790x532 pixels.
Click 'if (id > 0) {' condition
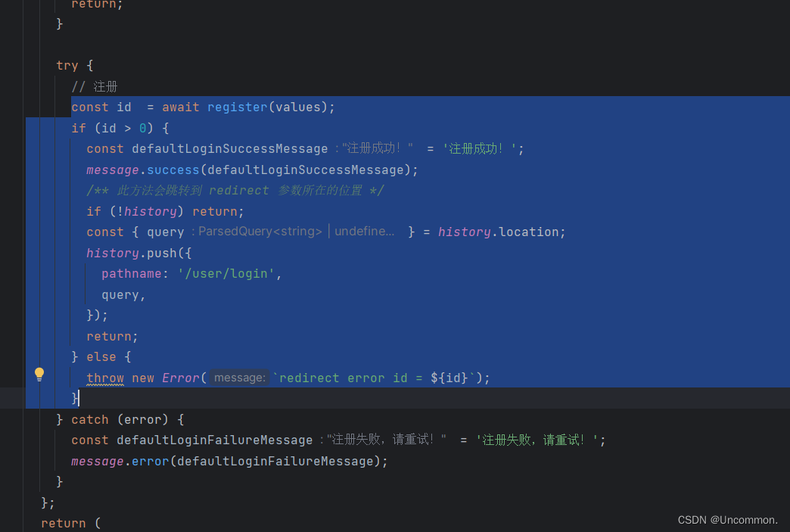120,129
